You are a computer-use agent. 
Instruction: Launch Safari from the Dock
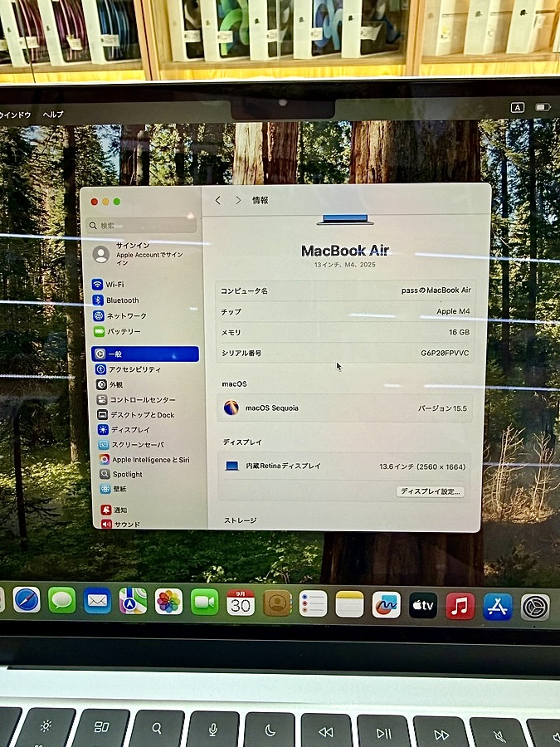click(27, 600)
